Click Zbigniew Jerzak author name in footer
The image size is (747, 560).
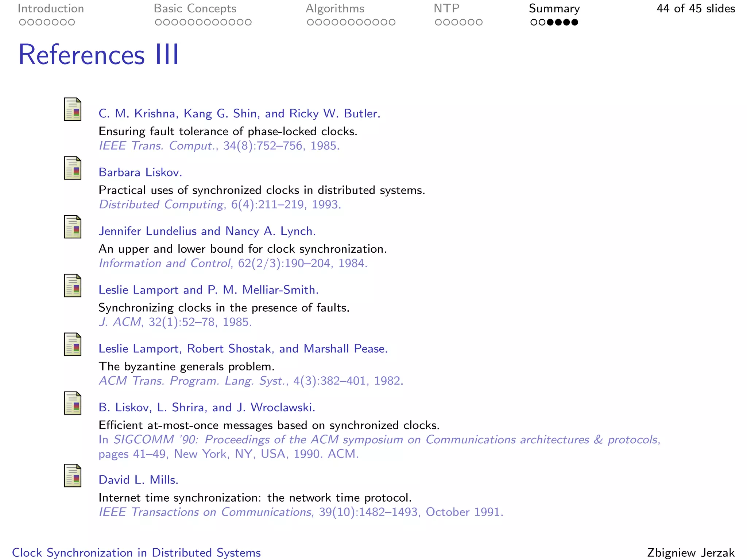pyautogui.click(x=690, y=552)
